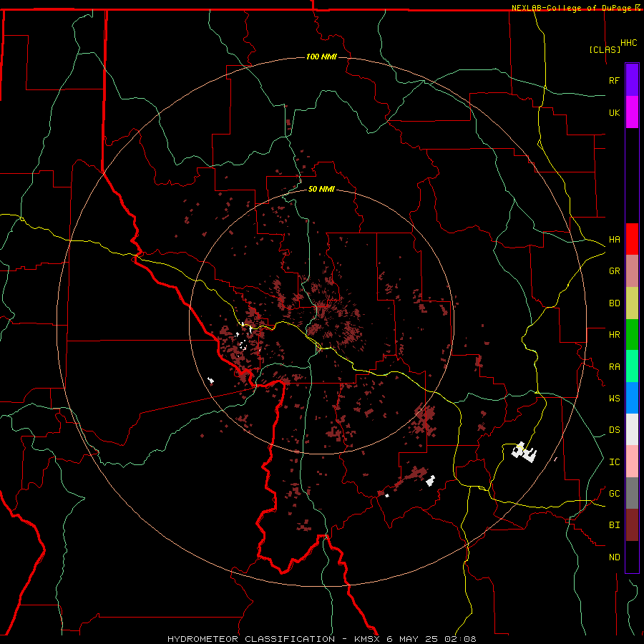The width and height of the screenshot is (644, 644).
Task: Select the GR legend color block
Action: (632, 270)
